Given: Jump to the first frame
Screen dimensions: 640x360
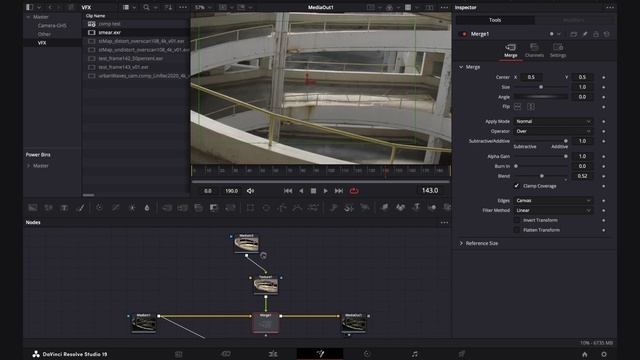Looking at the screenshot, I should coord(288,191).
